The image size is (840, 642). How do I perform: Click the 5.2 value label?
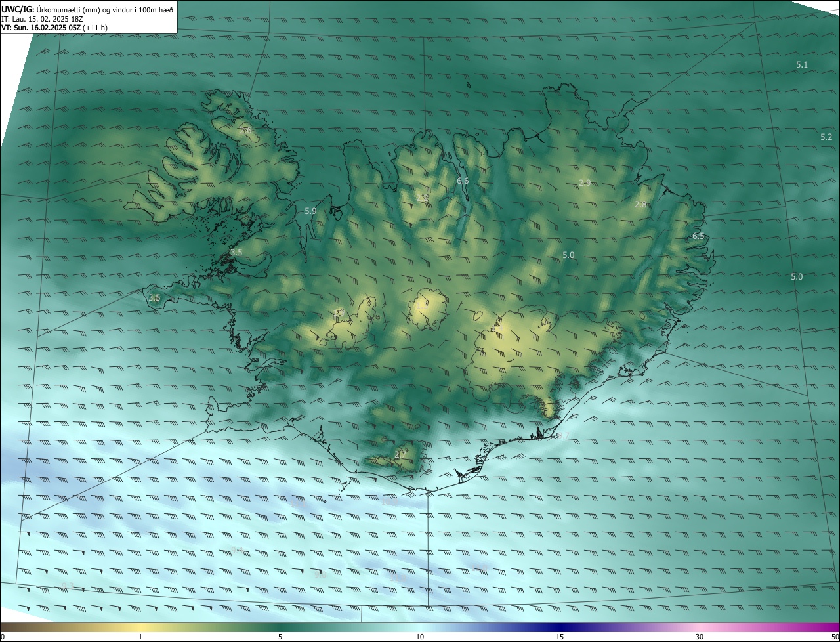click(826, 137)
